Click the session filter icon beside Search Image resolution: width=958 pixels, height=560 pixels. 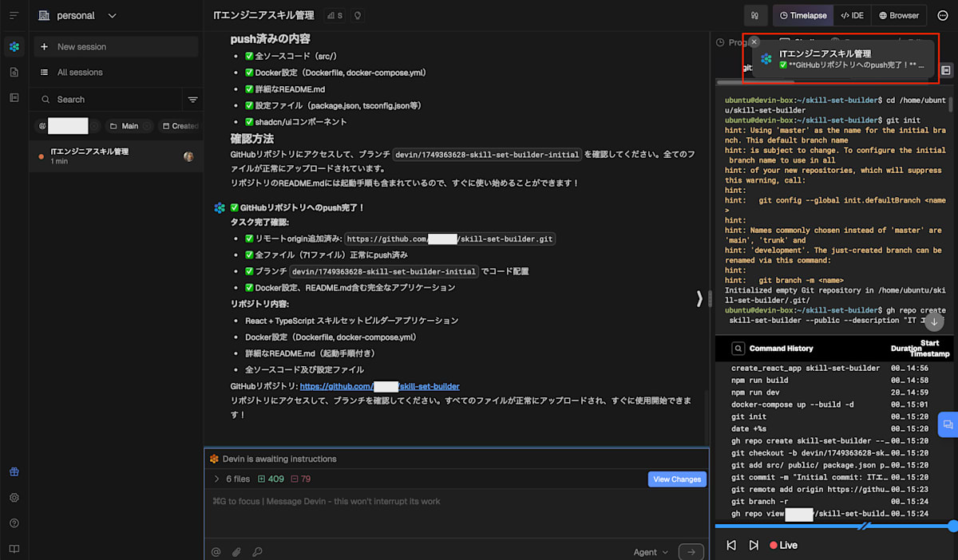[x=192, y=100]
